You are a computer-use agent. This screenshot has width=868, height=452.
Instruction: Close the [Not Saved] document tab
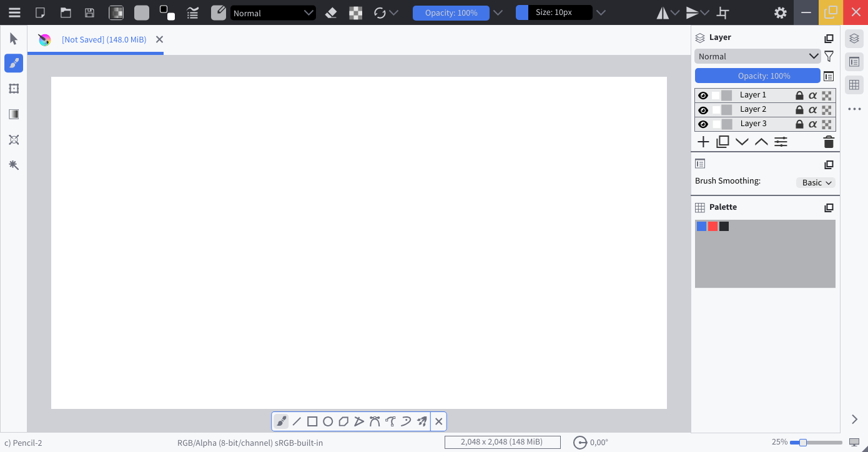point(159,39)
